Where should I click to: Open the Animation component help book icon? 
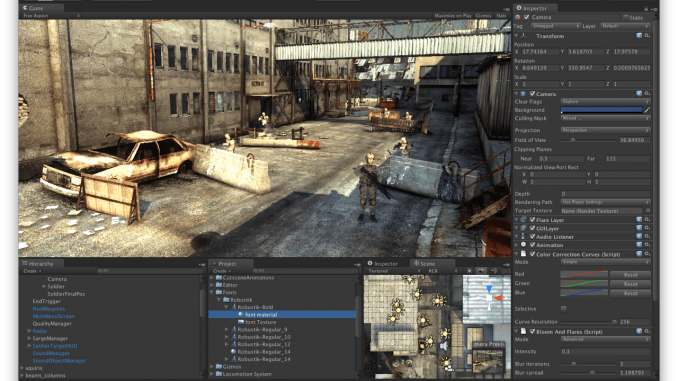tap(639, 245)
